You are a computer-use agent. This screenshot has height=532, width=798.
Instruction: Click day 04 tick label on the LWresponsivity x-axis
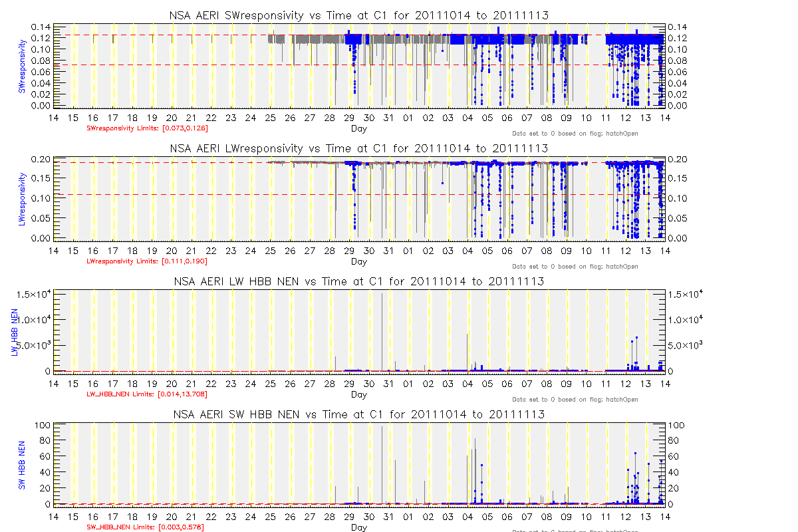(x=467, y=251)
